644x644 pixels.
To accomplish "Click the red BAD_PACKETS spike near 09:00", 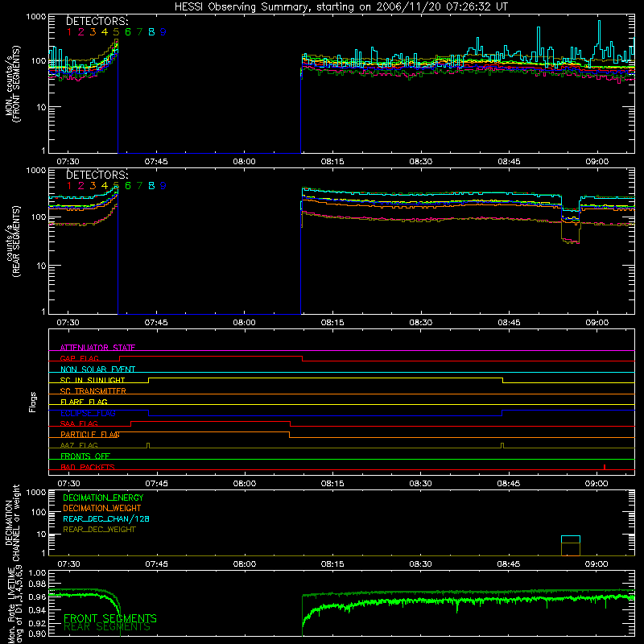I will [x=605, y=467].
